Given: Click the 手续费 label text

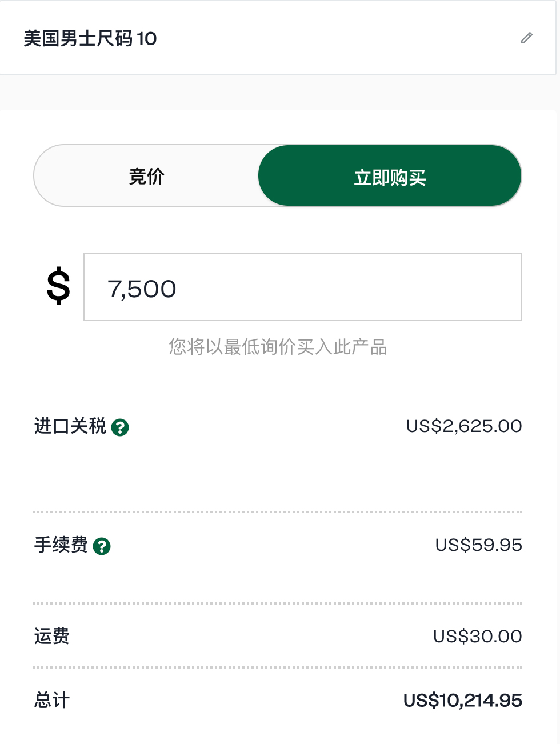Looking at the screenshot, I should [61, 545].
